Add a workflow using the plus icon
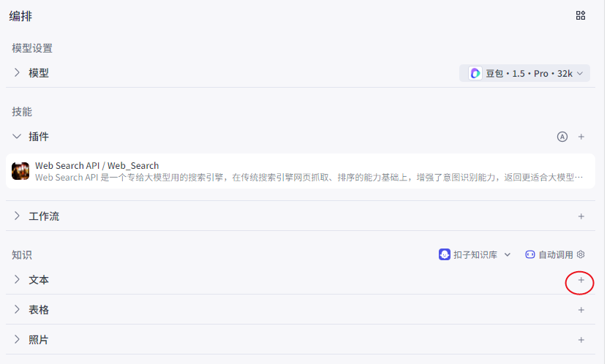This screenshot has height=364, width=607. tap(581, 216)
